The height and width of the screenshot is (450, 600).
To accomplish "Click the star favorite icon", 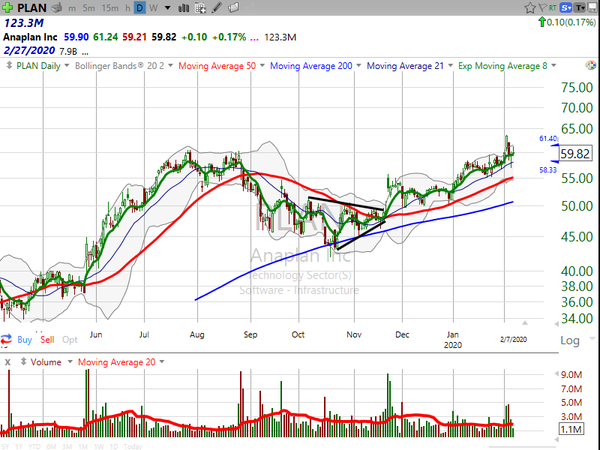I will click(530, 8).
